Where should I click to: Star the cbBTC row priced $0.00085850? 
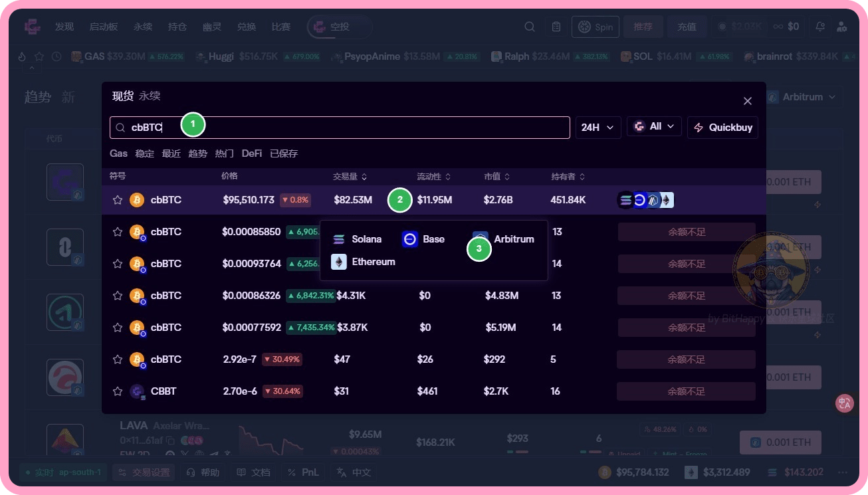point(118,232)
